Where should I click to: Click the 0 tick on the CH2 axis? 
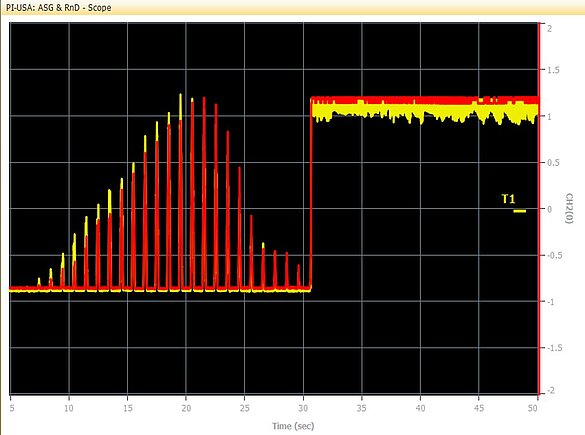pyautogui.click(x=550, y=209)
